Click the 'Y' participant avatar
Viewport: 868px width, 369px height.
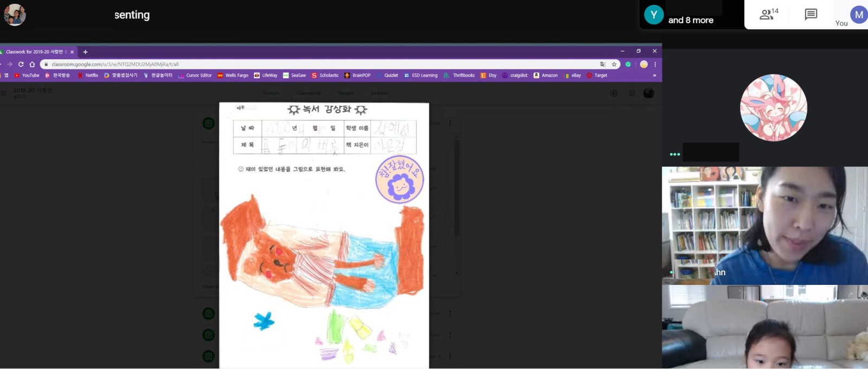pos(654,15)
